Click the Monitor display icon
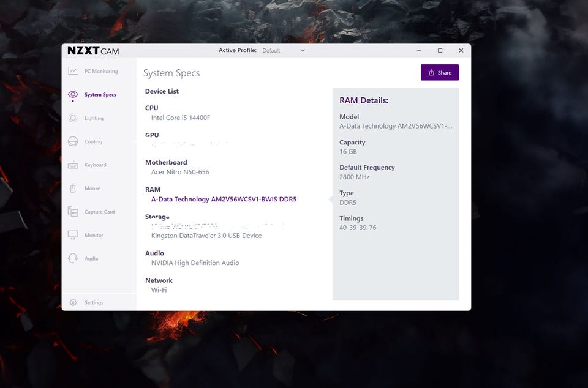The width and height of the screenshot is (588, 388). tap(73, 235)
